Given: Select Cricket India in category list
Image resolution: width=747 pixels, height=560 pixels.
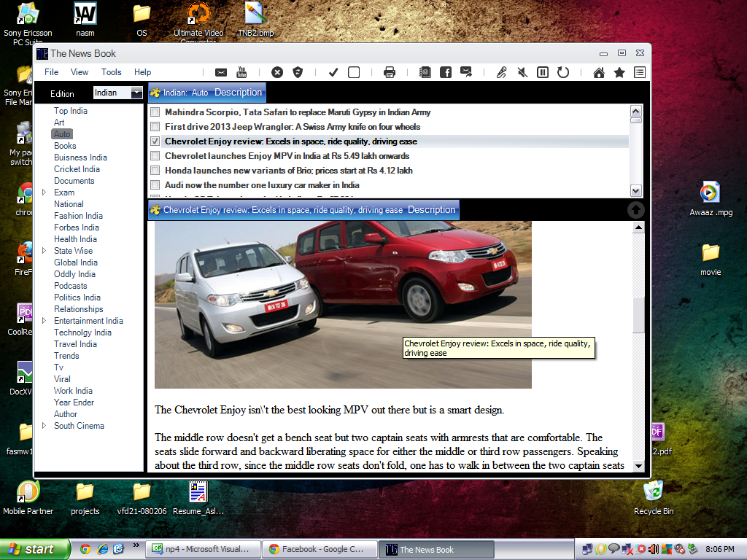Looking at the screenshot, I should pos(77,169).
